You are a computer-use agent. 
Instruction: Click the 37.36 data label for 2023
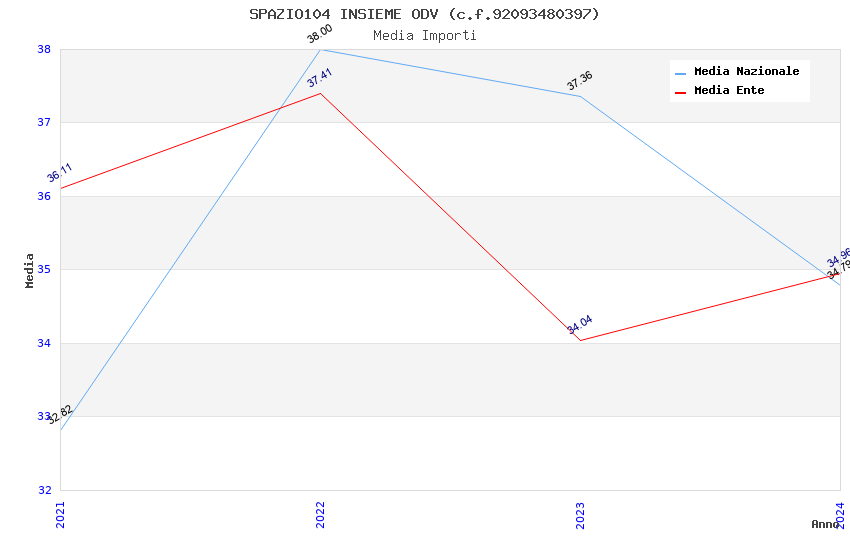[x=580, y=81]
